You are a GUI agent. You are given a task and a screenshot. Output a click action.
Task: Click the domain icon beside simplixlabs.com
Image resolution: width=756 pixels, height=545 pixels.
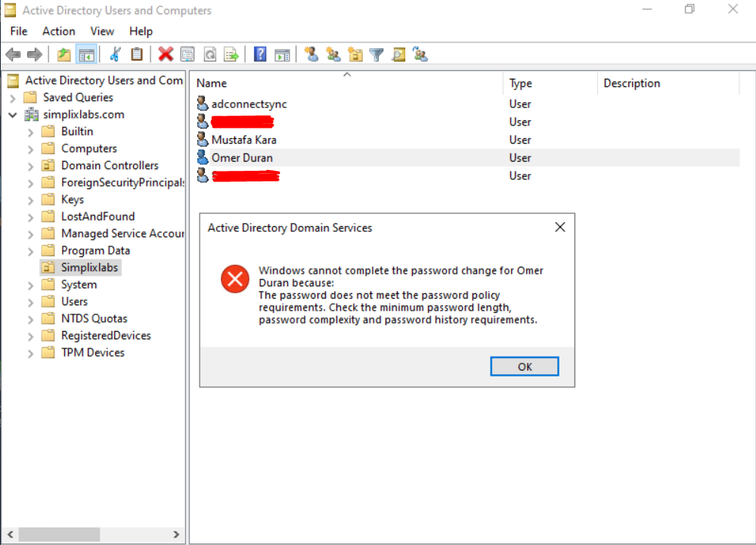coord(32,115)
